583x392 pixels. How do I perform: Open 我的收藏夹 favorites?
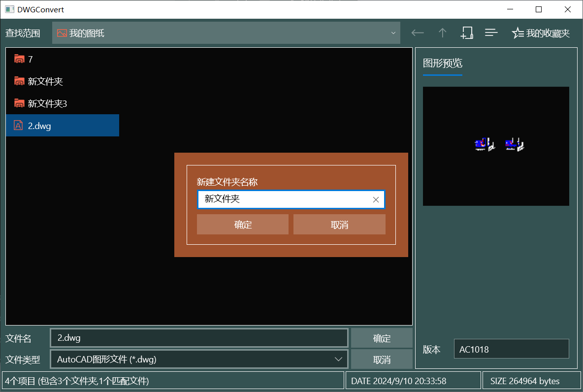click(x=541, y=33)
